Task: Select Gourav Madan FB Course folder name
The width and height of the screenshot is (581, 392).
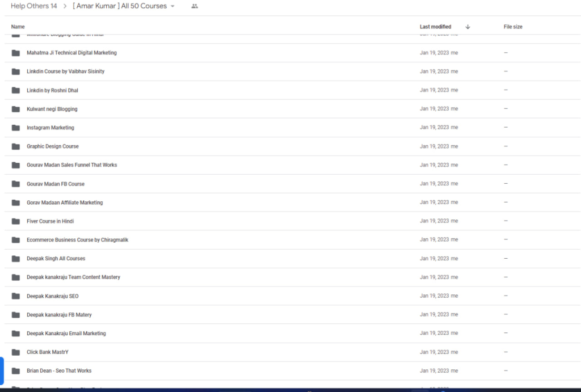Action: [56, 184]
